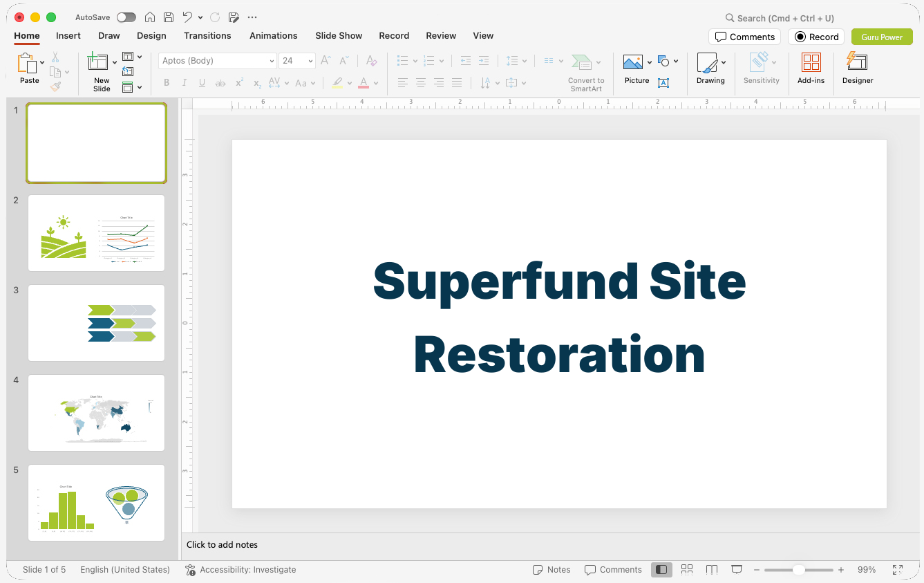Start slide show from status bar
Viewport: 924px width, 583px height.
pyautogui.click(x=737, y=569)
